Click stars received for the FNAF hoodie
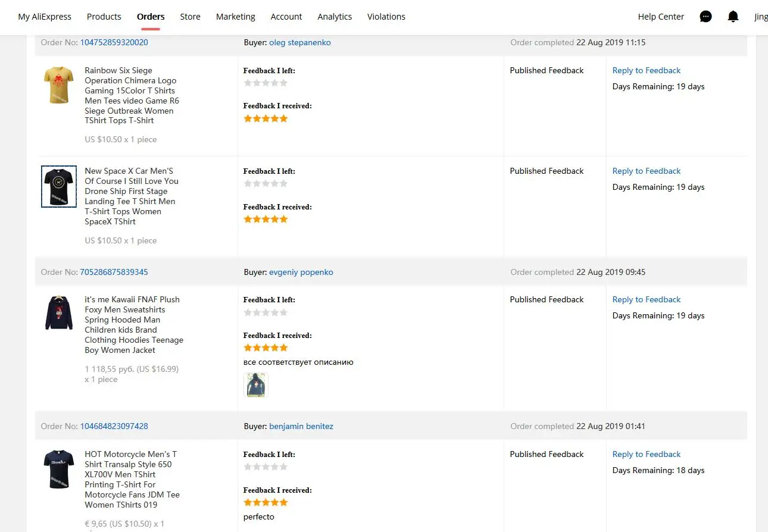Screen dimensions: 768x532 pyautogui.click(x=266, y=348)
